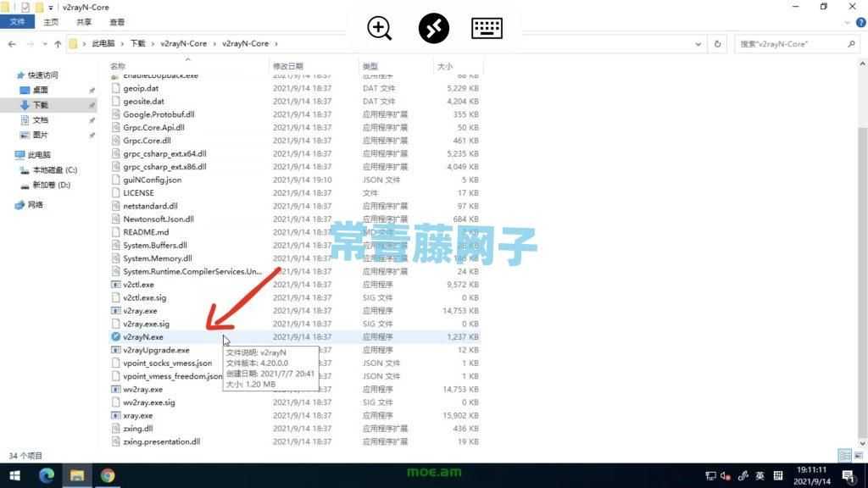Viewport: 868px width, 488px height.
Task: Open the Start menu
Action: pos(14,475)
